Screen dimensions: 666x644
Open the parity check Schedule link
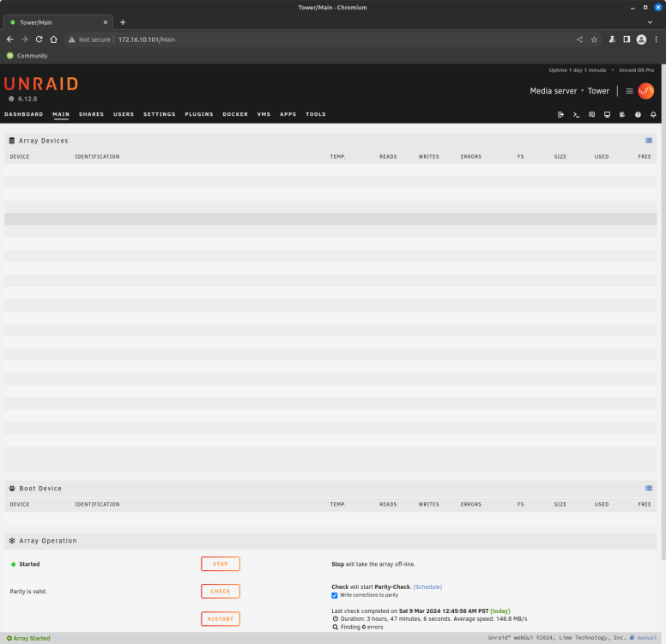click(427, 587)
